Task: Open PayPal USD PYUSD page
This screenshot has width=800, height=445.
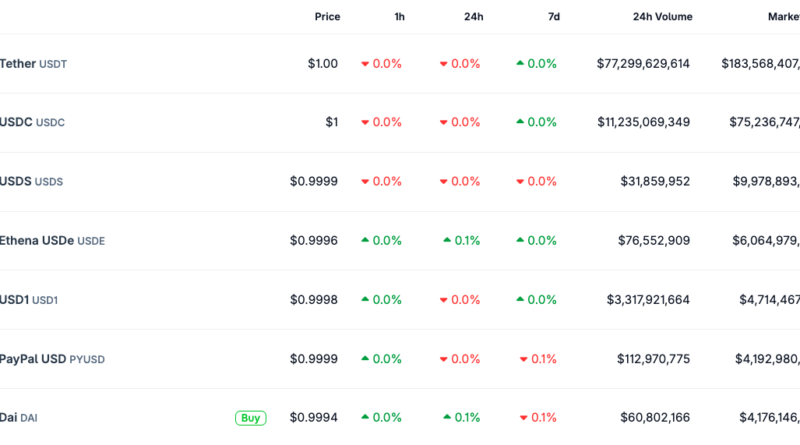Action: click(52, 359)
